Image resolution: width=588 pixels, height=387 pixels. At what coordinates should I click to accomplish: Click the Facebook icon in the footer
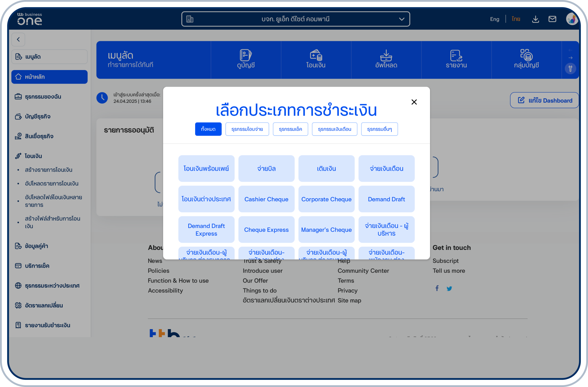pos(437,288)
